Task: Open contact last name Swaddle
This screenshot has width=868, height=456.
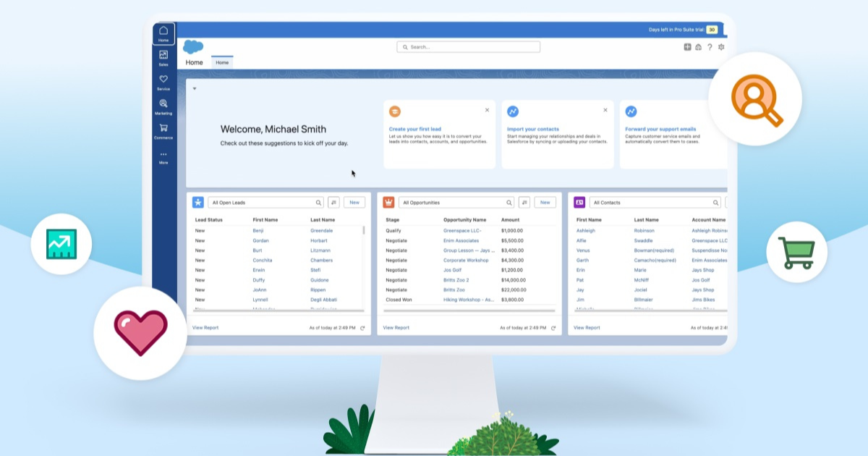Action: click(644, 240)
